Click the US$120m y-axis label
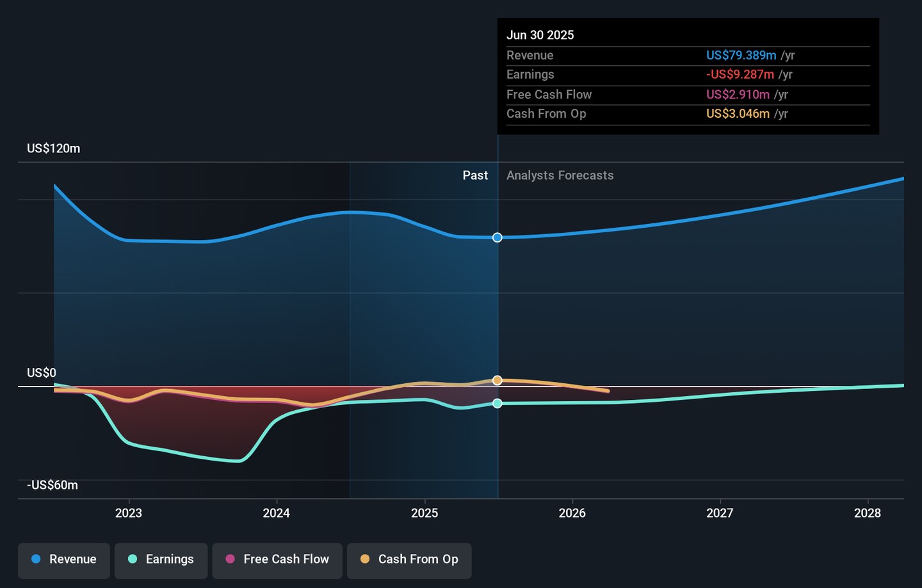 pyautogui.click(x=54, y=148)
